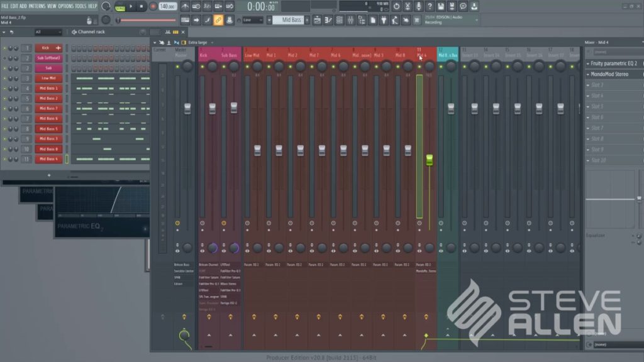Click the Render/export audio icon
The image size is (644, 362).
point(452,6)
